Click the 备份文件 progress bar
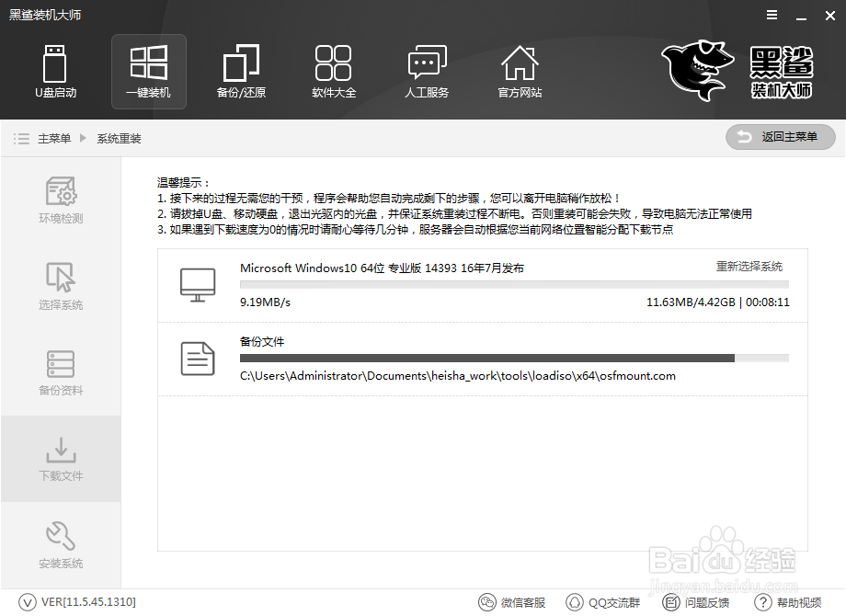The height and width of the screenshot is (616, 846). point(514,359)
